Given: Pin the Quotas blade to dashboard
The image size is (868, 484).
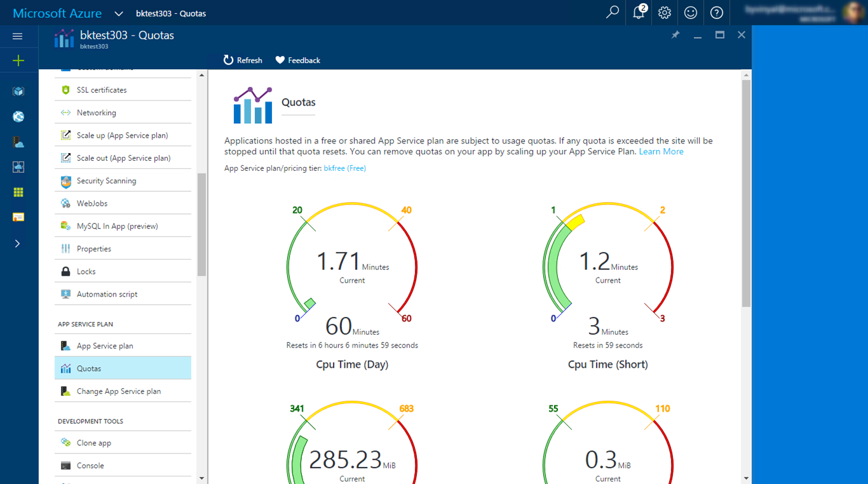Looking at the screenshot, I should click(x=675, y=35).
